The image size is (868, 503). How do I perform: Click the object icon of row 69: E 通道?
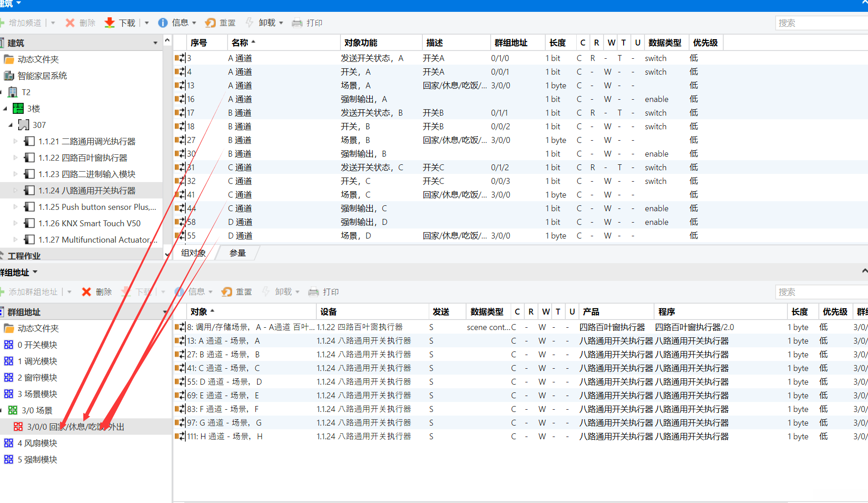coord(180,396)
